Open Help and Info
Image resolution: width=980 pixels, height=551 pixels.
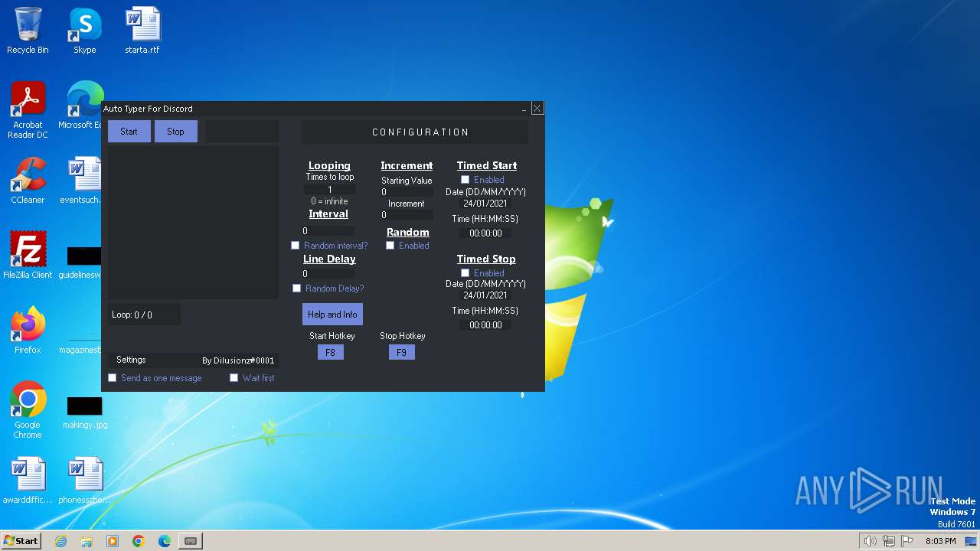point(332,315)
